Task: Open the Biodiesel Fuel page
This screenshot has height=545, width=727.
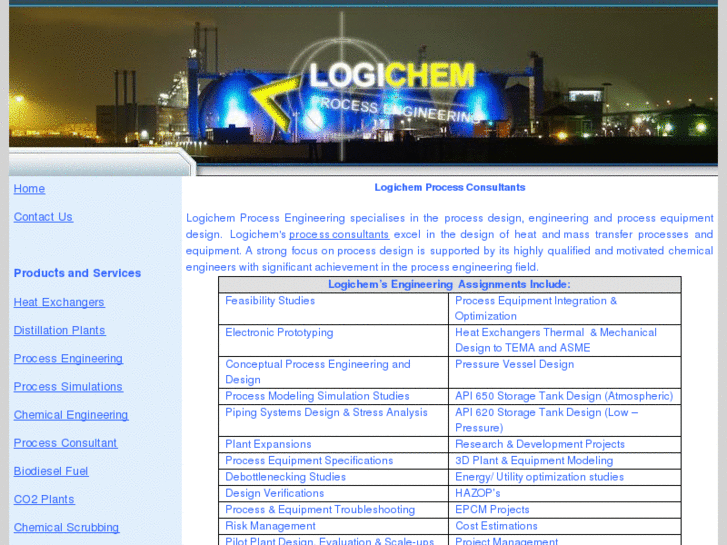Action: [51, 471]
